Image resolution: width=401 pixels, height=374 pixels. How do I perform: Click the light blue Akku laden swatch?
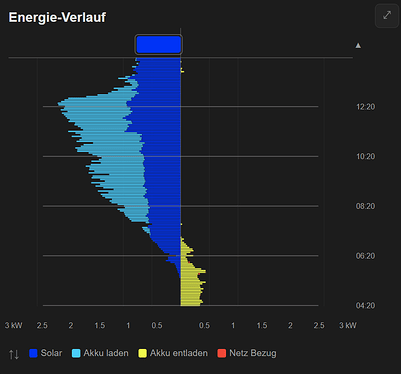pyautogui.click(x=76, y=353)
